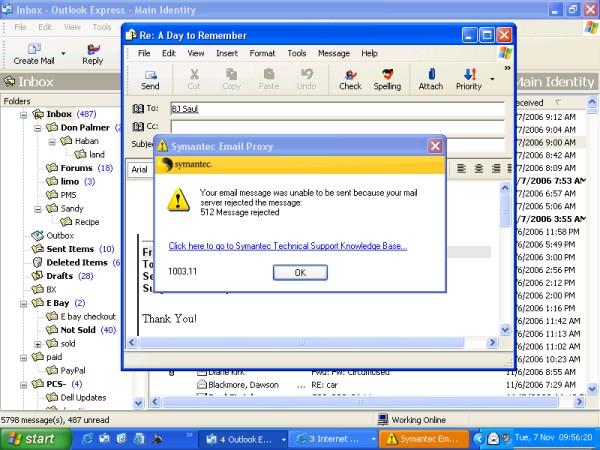Image resolution: width=600 pixels, height=450 pixels.
Task: Click Reply in Outlook Express toolbar
Action: click(x=93, y=54)
